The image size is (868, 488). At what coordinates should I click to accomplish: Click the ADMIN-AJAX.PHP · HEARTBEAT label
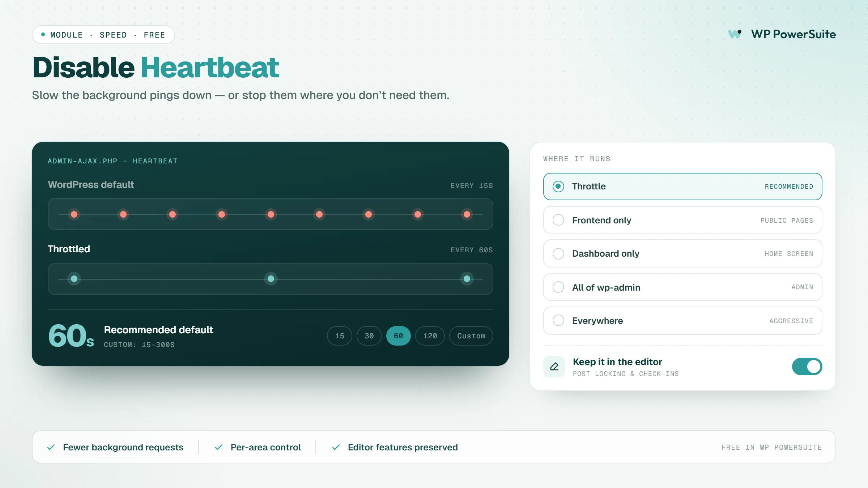(x=112, y=161)
